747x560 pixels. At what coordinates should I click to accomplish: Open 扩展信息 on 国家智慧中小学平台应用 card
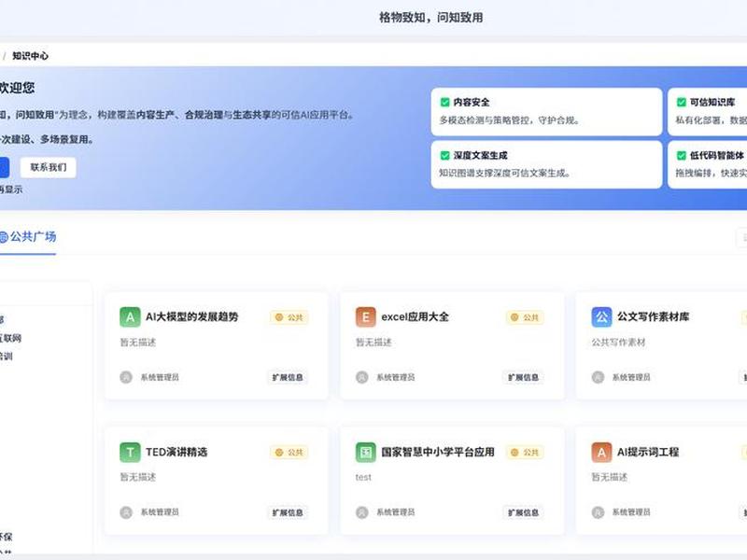523,512
